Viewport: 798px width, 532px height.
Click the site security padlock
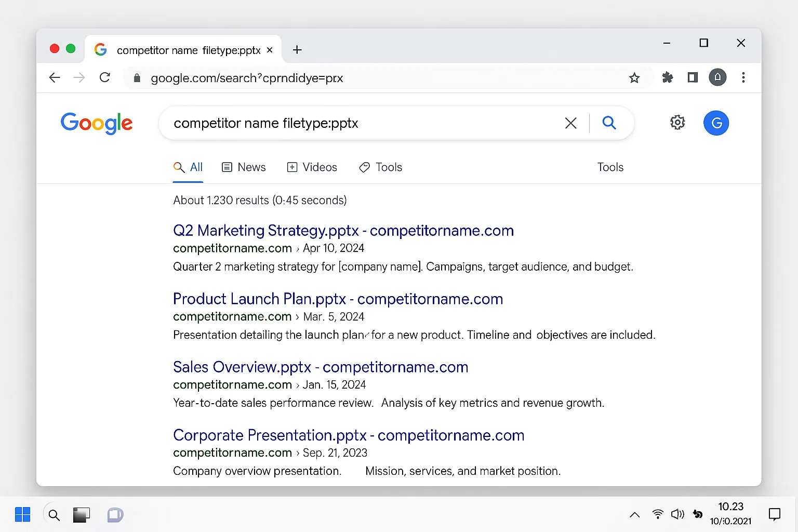(137, 78)
